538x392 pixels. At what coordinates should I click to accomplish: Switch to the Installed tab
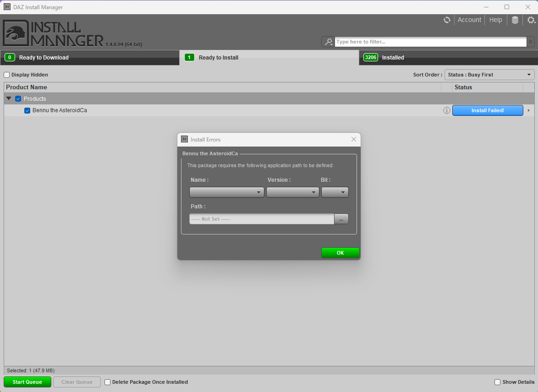[x=449, y=58]
